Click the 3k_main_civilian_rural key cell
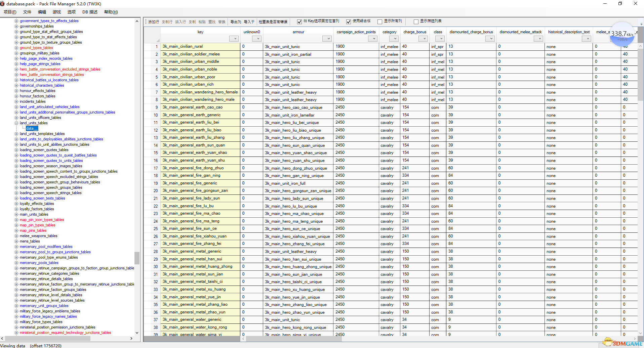Viewport: 644px width, 348px height. pyautogui.click(x=200, y=47)
